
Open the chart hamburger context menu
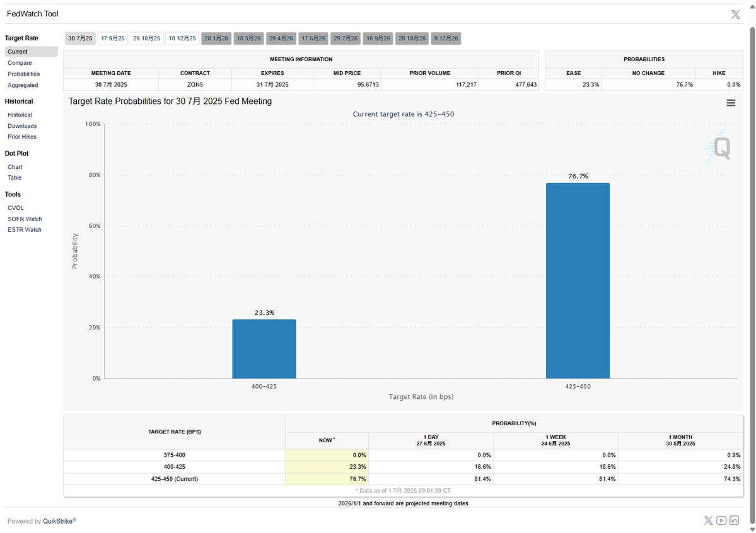[730, 103]
